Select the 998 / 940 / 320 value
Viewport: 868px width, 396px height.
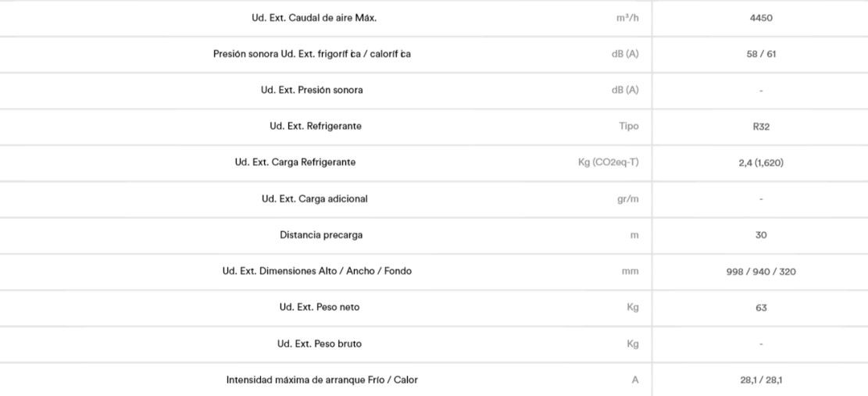pos(761,272)
